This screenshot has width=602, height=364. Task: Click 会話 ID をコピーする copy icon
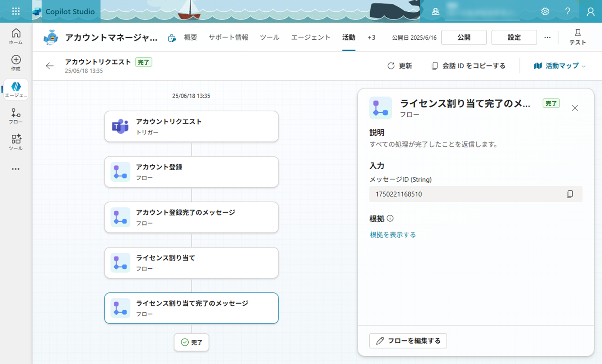[434, 66]
